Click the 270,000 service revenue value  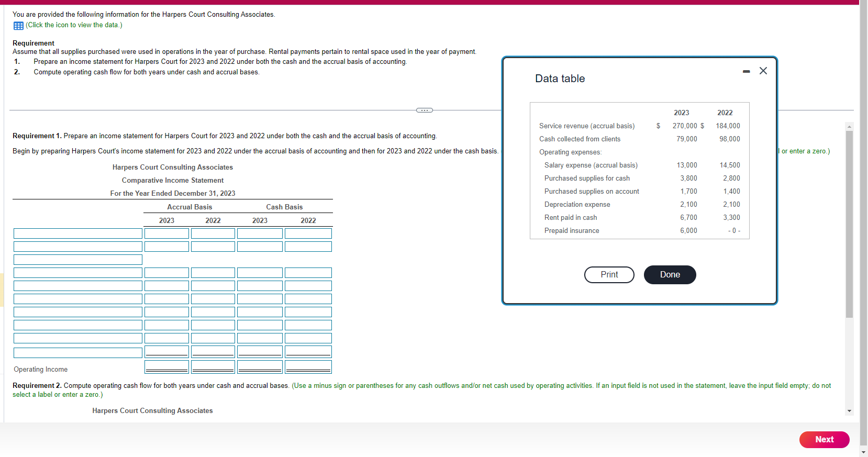tap(685, 126)
